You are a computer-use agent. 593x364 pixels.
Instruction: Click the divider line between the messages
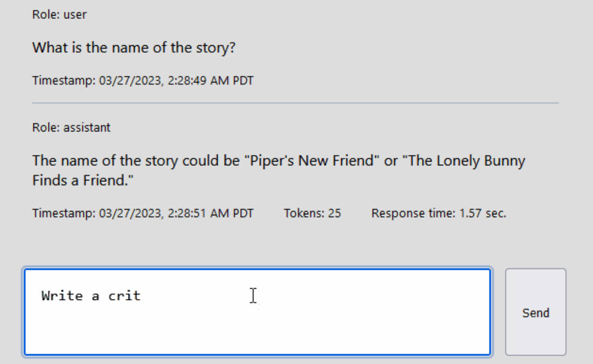pos(295,103)
